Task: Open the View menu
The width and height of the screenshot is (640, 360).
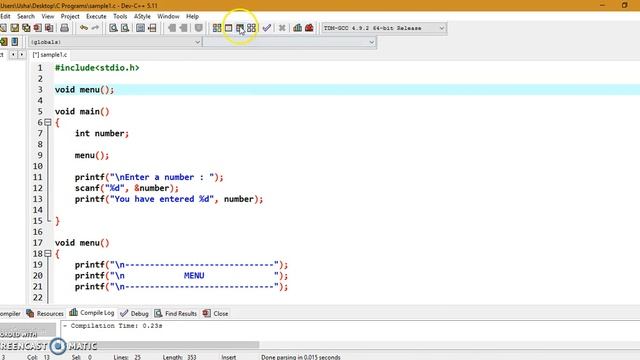Action: pyautogui.click(x=48, y=16)
